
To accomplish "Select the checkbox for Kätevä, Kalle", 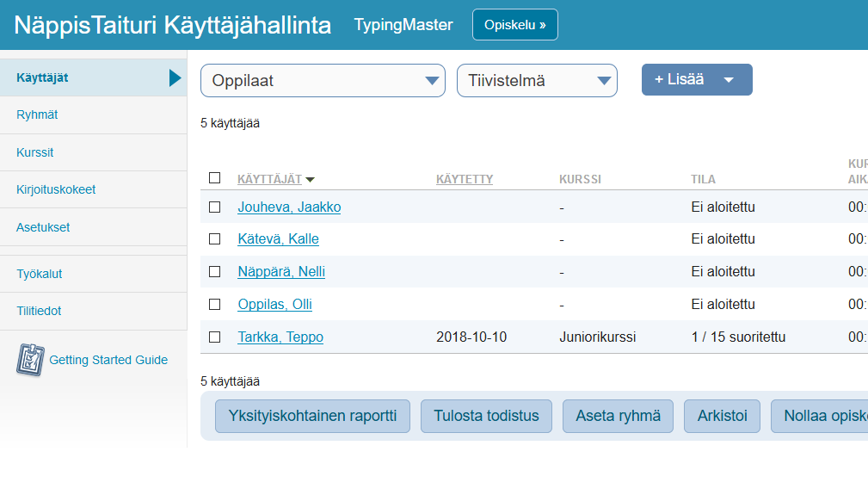I will coord(215,238).
